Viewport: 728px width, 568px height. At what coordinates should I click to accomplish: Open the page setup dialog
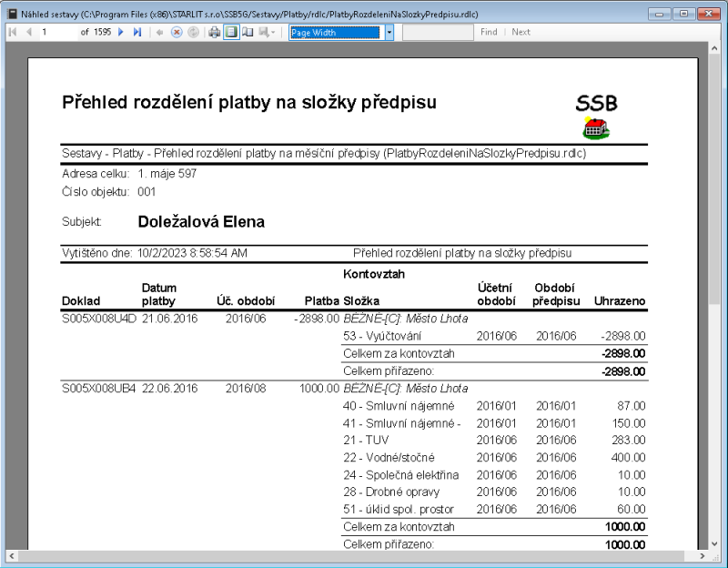point(248,33)
